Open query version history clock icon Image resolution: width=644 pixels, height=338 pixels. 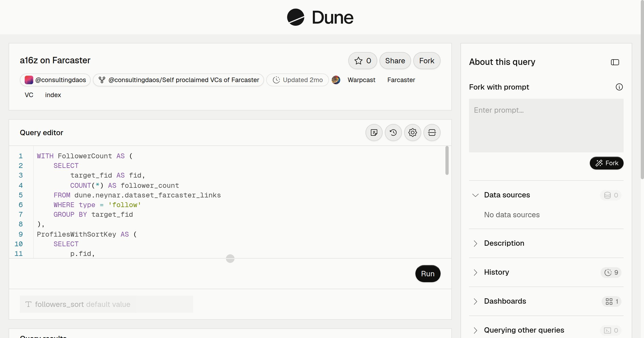pyautogui.click(x=393, y=133)
